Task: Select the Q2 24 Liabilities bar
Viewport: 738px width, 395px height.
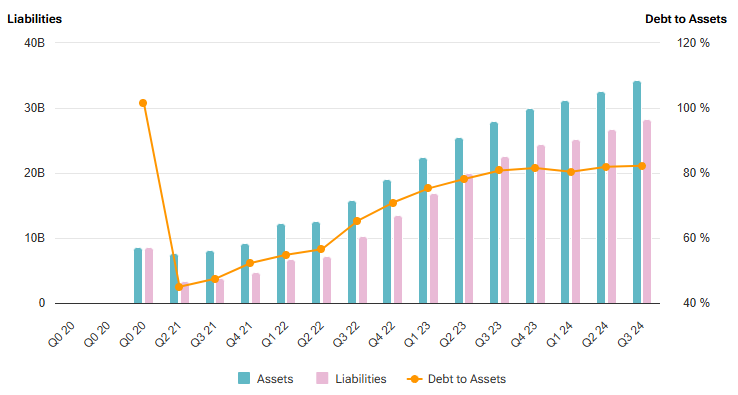Action: click(x=612, y=217)
